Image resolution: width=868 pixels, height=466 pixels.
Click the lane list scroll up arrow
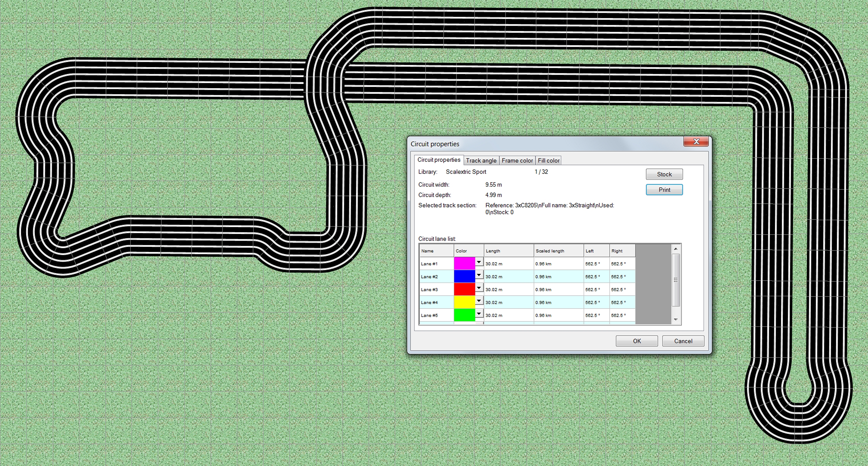(x=675, y=249)
